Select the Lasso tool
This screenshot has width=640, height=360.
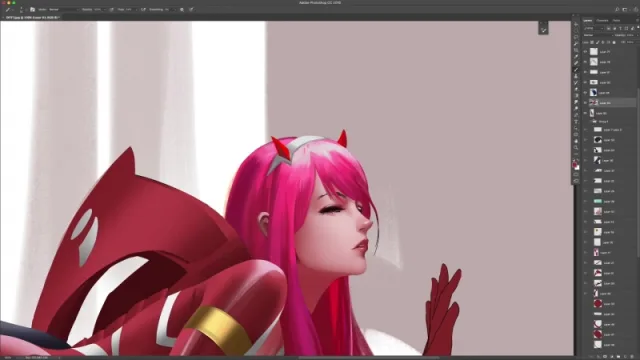[x=576, y=37]
